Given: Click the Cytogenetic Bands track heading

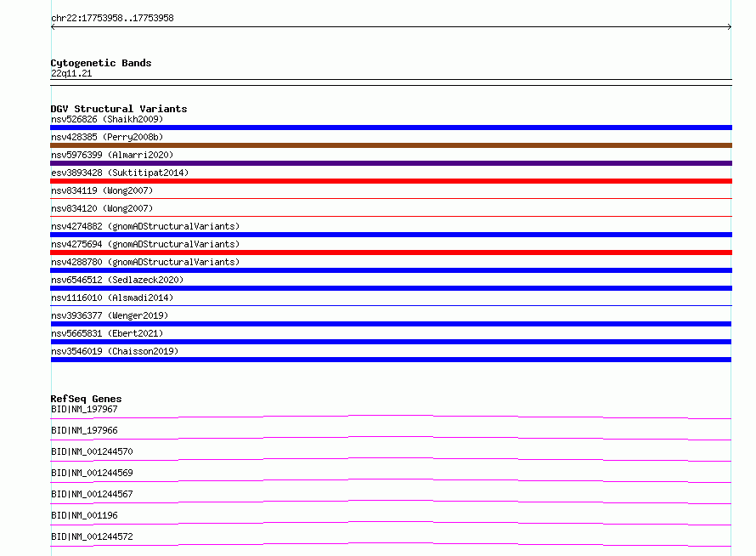Looking at the screenshot, I should [101, 63].
